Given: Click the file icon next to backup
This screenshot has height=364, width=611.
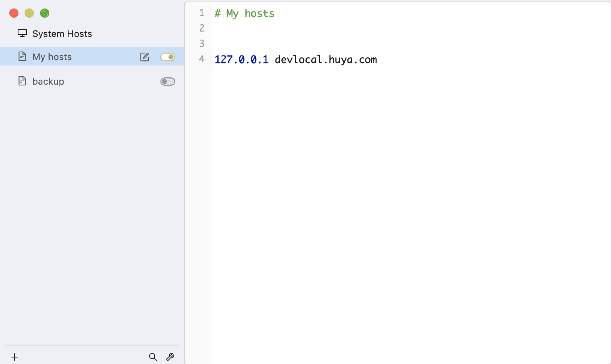Looking at the screenshot, I should tap(22, 81).
